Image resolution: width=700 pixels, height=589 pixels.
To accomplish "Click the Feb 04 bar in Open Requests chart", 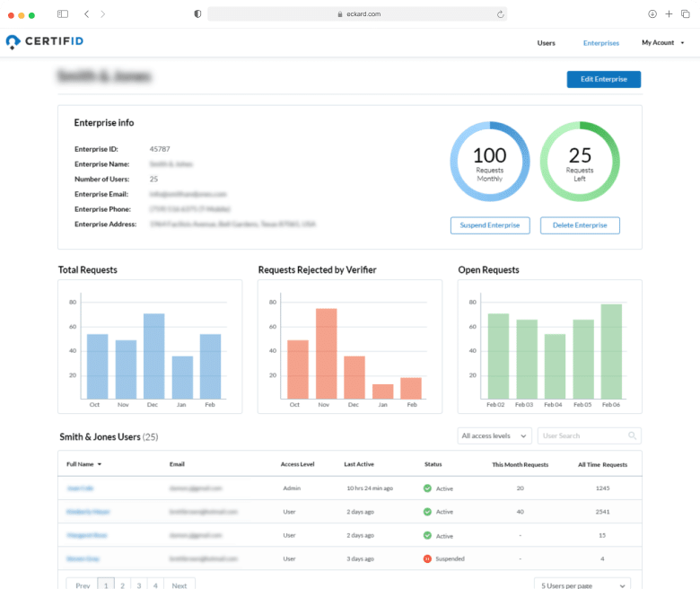I will coord(555,366).
